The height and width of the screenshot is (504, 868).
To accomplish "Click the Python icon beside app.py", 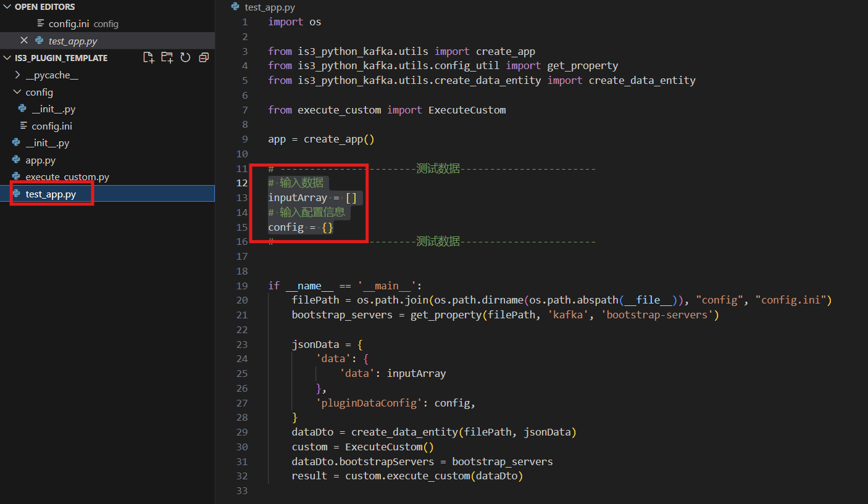I will 16,160.
